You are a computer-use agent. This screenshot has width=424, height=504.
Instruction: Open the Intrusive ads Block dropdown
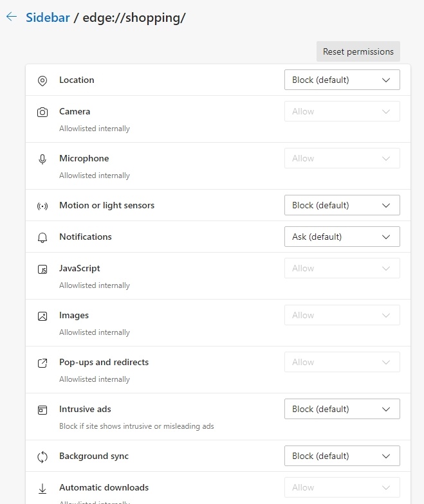coord(342,409)
